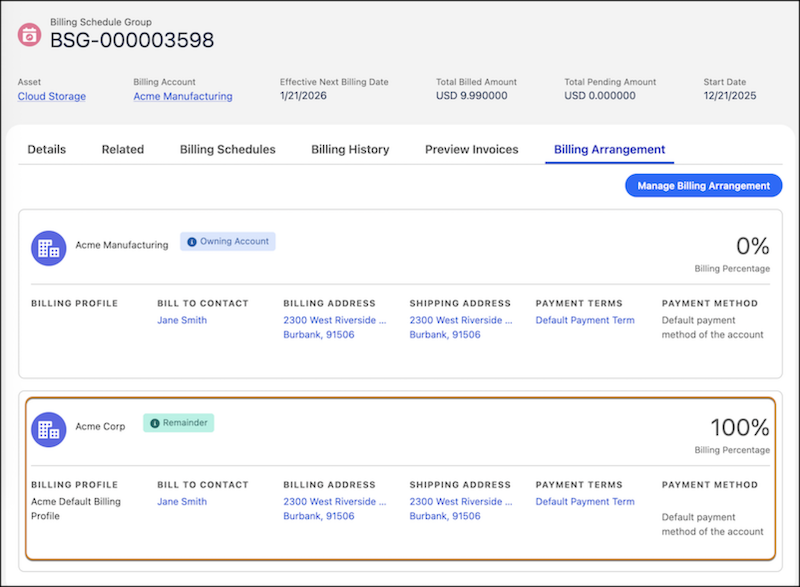Select the Preview Invoices tab
This screenshot has width=800, height=587.
471,149
